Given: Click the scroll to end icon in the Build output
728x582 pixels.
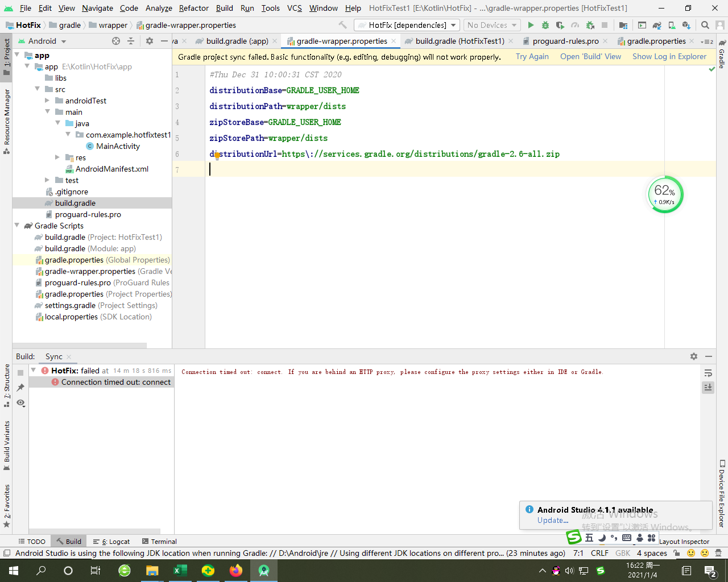Looking at the screenshot, I should click(x=708, y=388).
